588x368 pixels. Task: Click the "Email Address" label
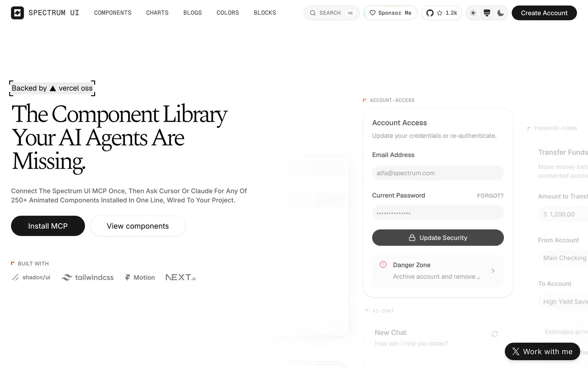[393, 155]
